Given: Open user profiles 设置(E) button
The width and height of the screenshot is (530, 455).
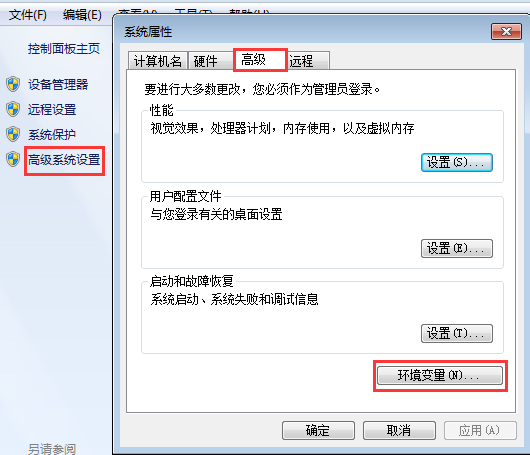Looking at the screenshot, I should 457,248.
